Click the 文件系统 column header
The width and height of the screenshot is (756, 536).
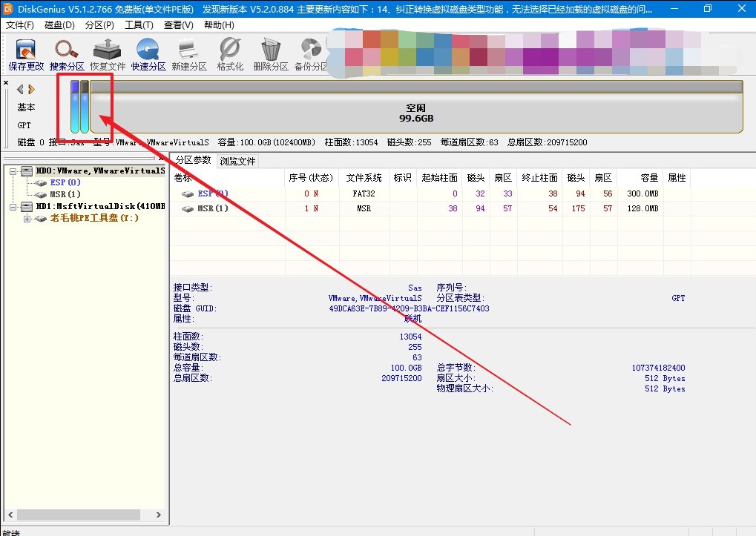(x=364, y=178)
